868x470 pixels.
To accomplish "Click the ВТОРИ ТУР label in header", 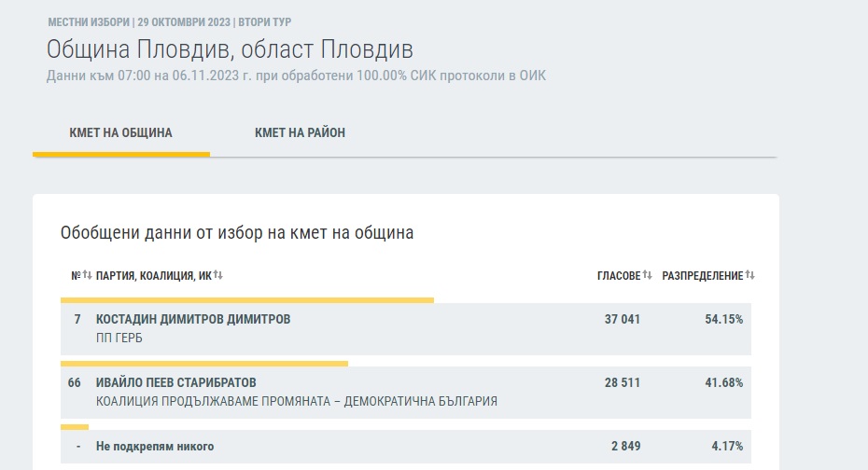I will click(271, 21).
